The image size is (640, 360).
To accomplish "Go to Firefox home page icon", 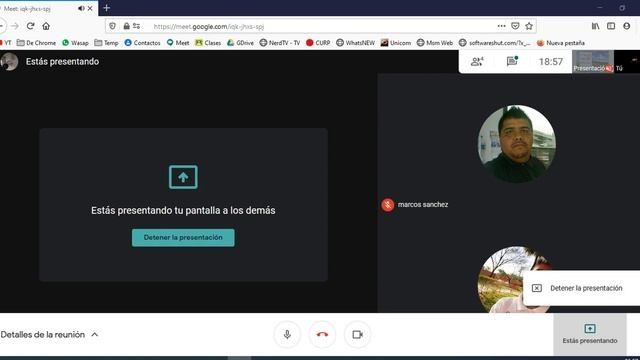I will click(x=46, y=26).
